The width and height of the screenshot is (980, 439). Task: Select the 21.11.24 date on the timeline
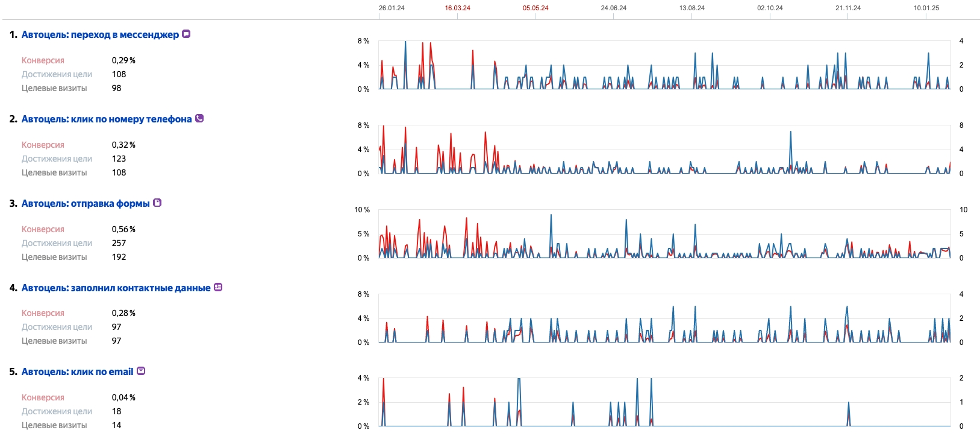pos(848,8)
